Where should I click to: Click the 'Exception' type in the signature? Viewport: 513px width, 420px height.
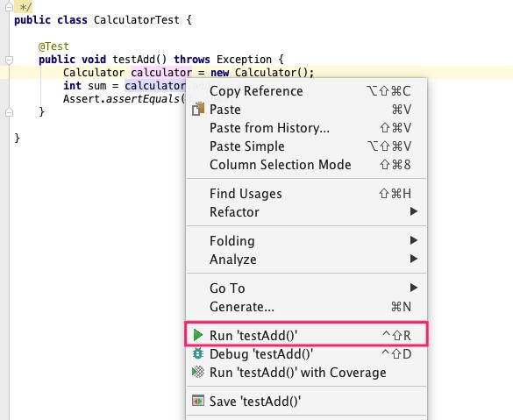[244, 60]
